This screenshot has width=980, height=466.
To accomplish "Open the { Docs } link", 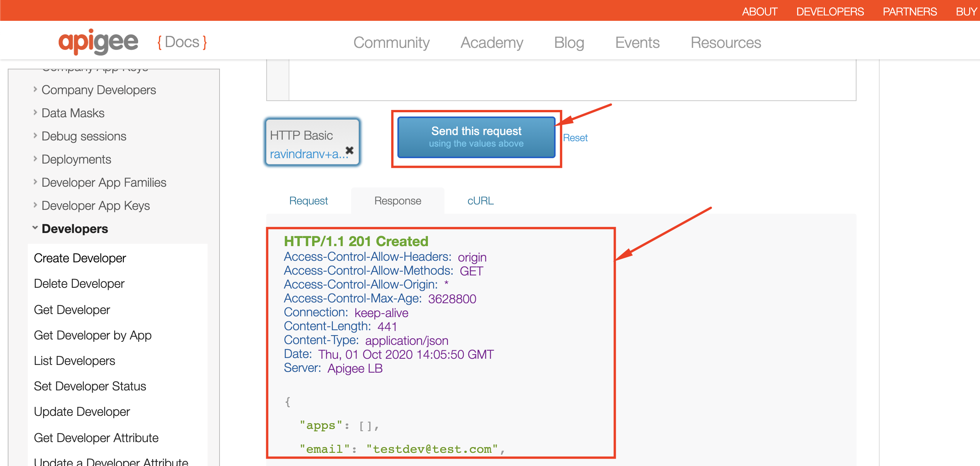I will point(182,42).
